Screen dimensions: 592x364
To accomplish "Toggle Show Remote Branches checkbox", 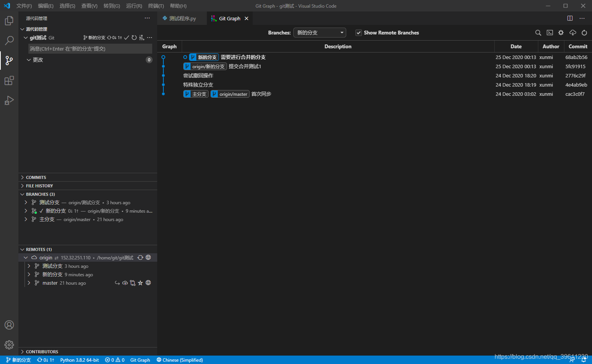I will point(358,33).
